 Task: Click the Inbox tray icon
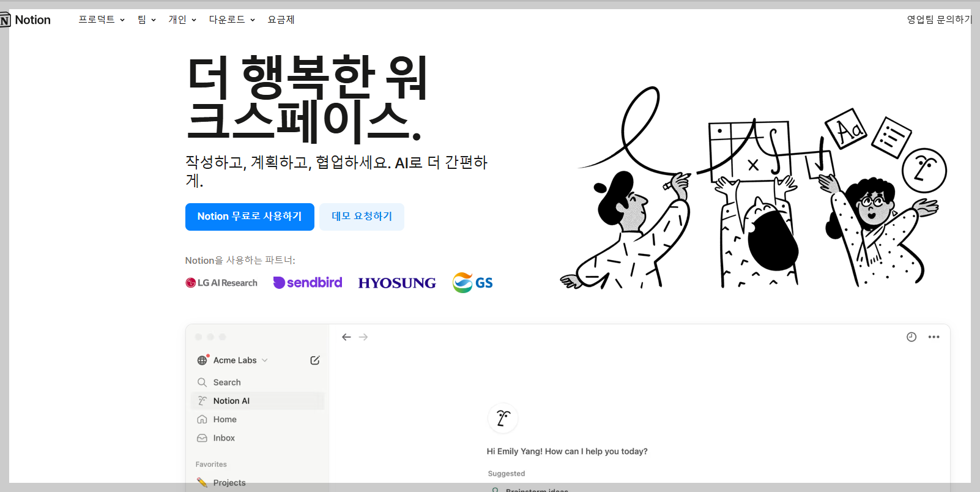pos(202,438)
